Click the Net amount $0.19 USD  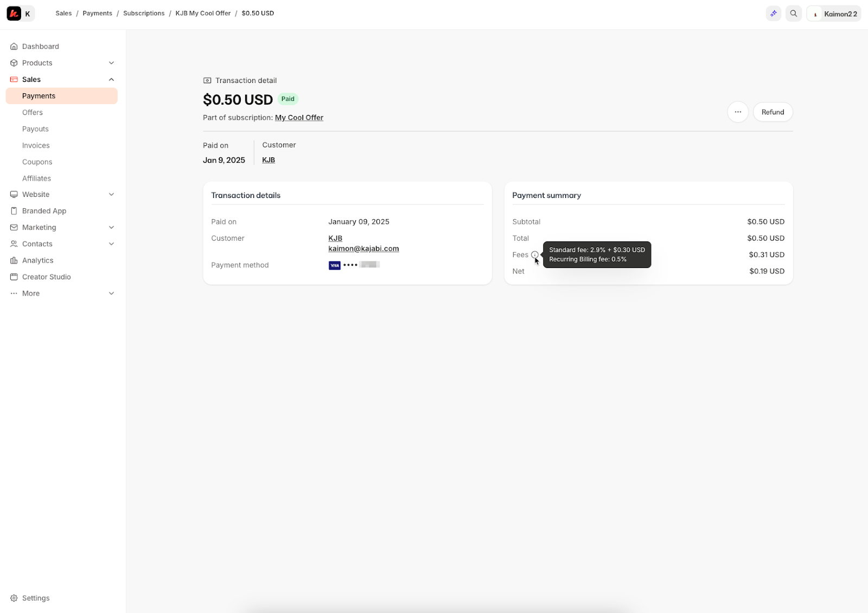tap(767, 271)
